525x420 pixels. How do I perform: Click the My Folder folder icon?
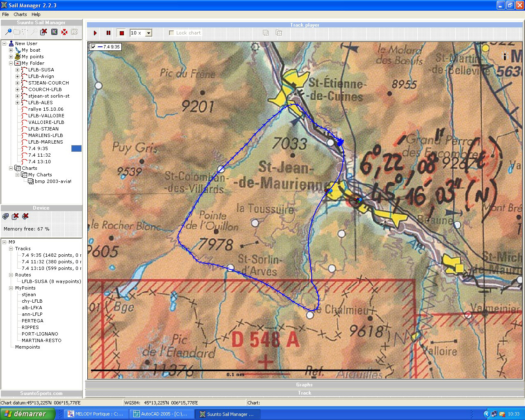(x=18, y=63)
